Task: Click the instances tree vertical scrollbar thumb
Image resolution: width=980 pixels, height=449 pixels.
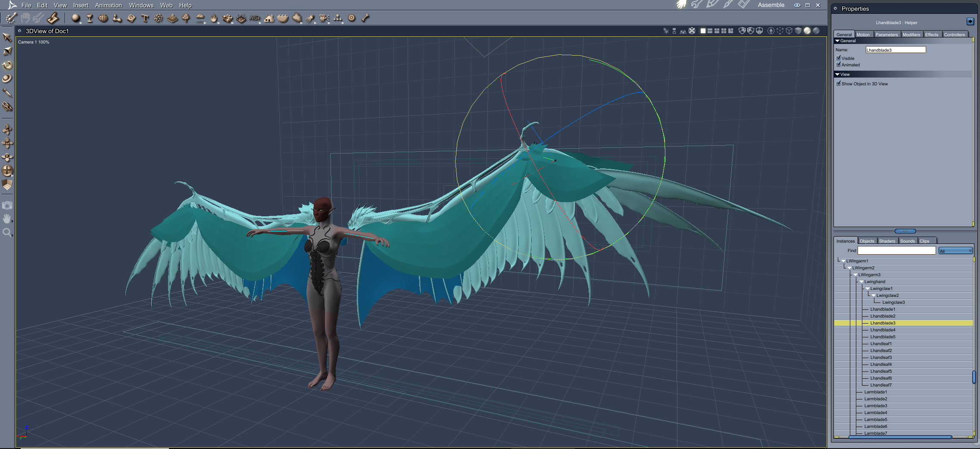Action: tap(974, 377)
